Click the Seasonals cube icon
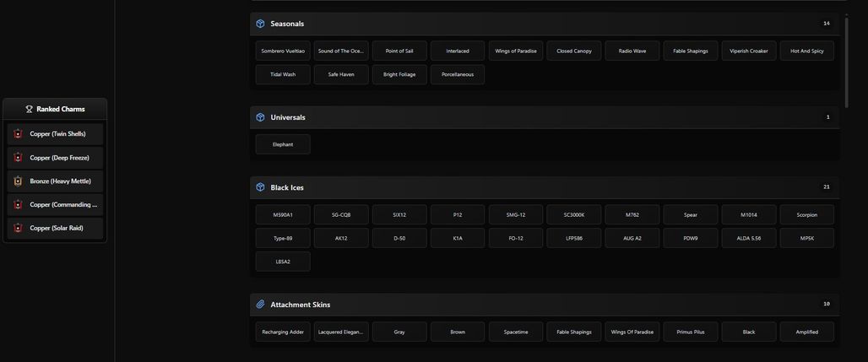The image size is (868, 362). pyautogui.click(x=260, y=24)
